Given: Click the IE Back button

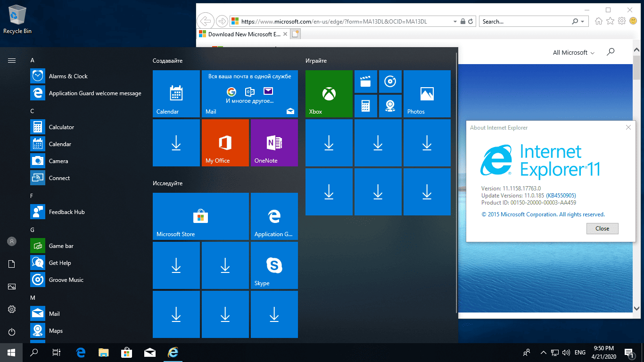Looking at the screenshot, I should click(205, 21).
